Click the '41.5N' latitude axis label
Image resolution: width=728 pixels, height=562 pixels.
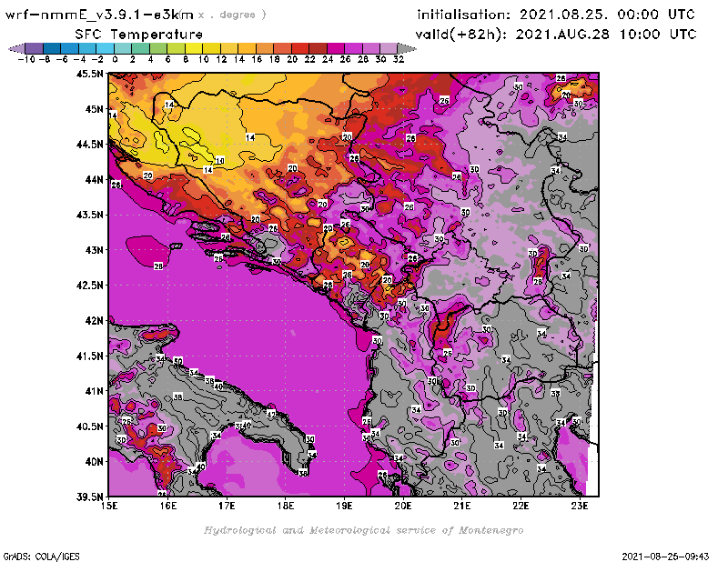point(89,356)
